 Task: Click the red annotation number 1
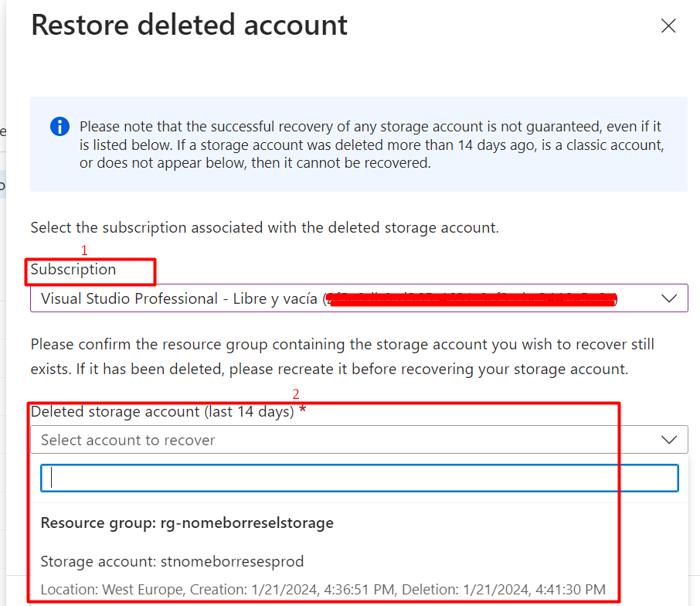(x=84, y=250)
